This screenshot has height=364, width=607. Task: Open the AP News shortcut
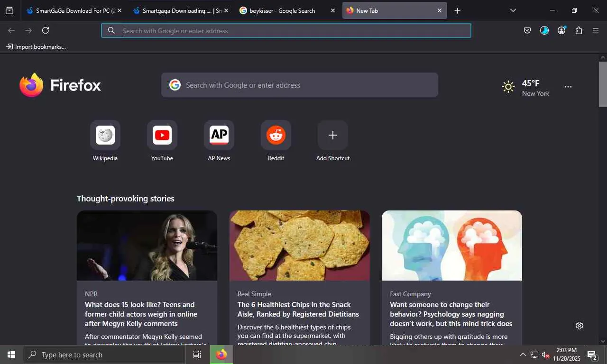coord(219,135)
